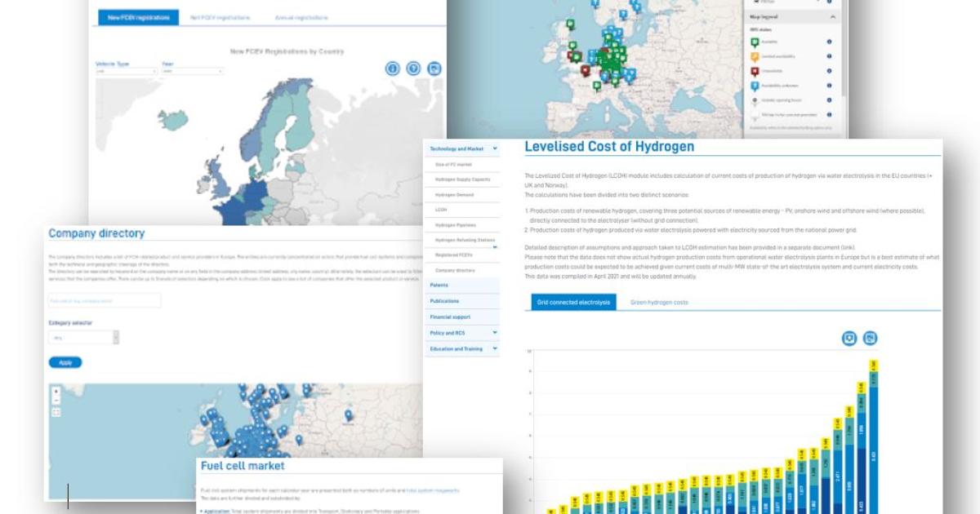Switch to the Green hydrogen costs tab
This screenshot has height=514, width=980.
[x=658, y=303]
